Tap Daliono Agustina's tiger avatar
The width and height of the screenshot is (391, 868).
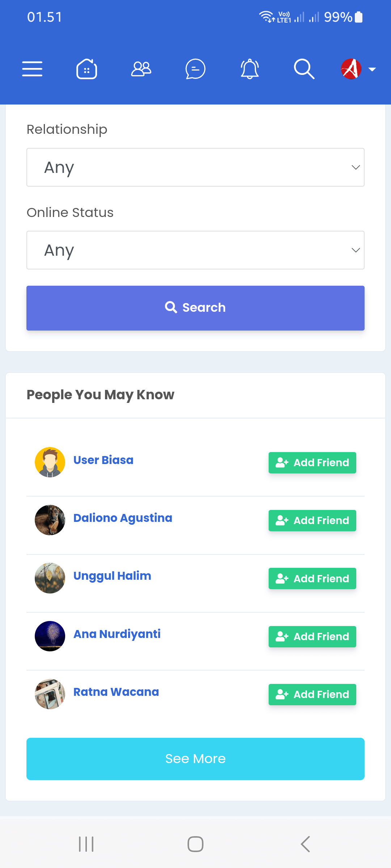coord(50,520)
